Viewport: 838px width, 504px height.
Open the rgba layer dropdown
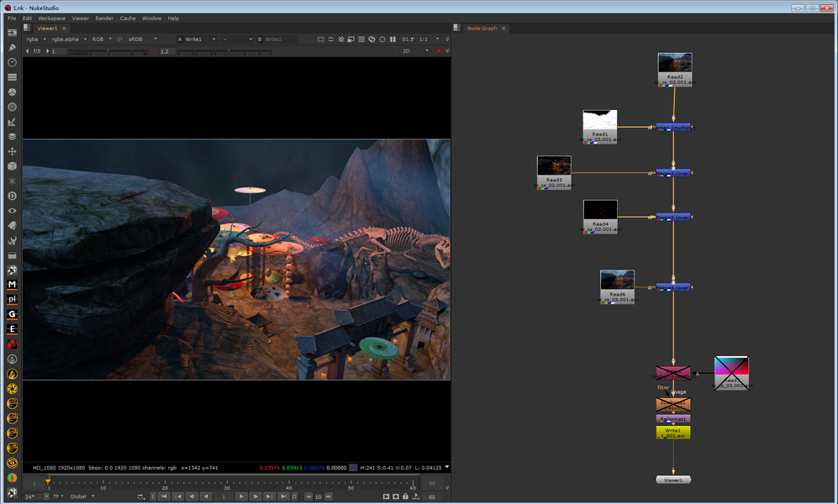[36, 39]
